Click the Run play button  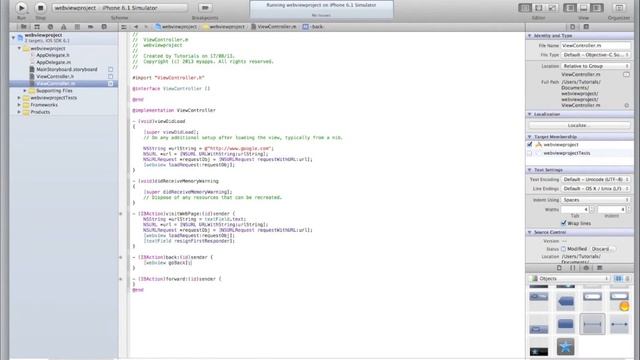pos(21,8)
